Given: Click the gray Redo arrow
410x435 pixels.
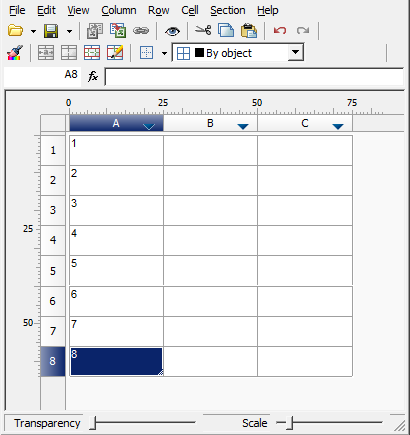Looking at the screenshot, I should [x=303, y=31].
